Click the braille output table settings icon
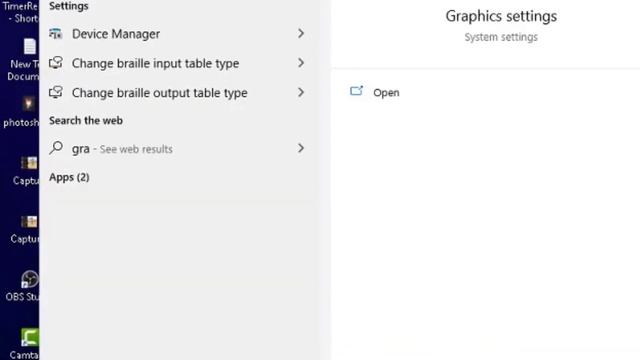640x360 pixels. point(56,92)
